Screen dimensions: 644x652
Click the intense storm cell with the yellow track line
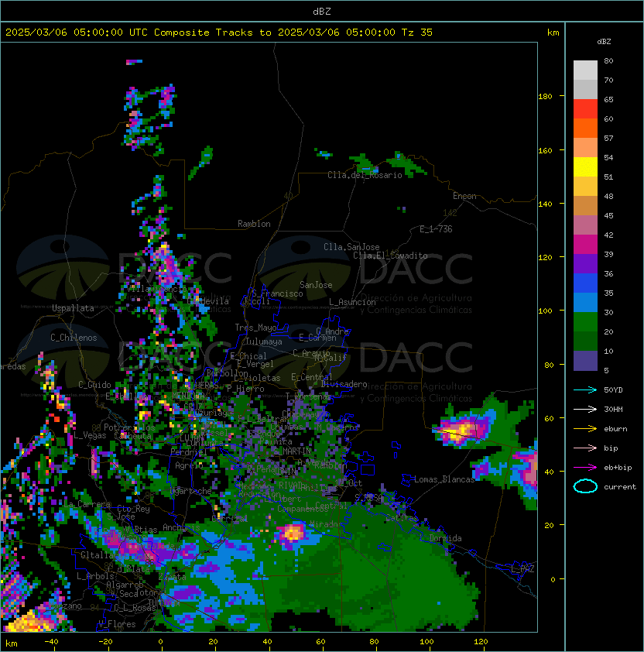tap(461, 430)
